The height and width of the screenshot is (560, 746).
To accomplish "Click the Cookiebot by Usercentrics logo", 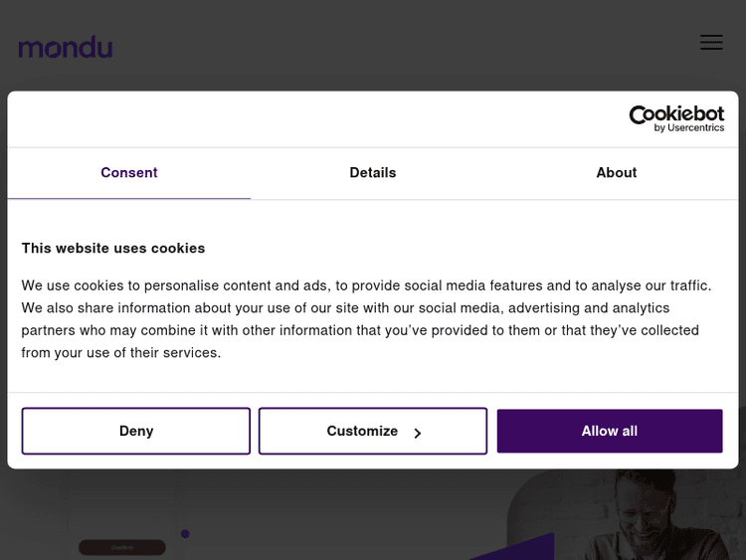I will [x=676, y=119].
